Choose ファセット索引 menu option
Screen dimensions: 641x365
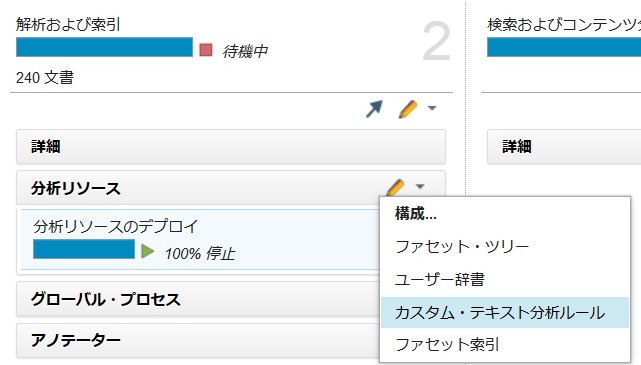[x=447, y=345]
